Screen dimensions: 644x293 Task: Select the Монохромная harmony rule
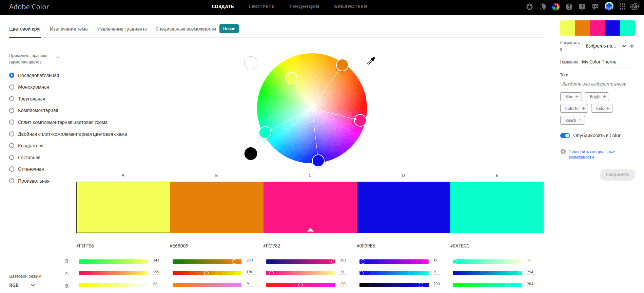coord(12,87)
